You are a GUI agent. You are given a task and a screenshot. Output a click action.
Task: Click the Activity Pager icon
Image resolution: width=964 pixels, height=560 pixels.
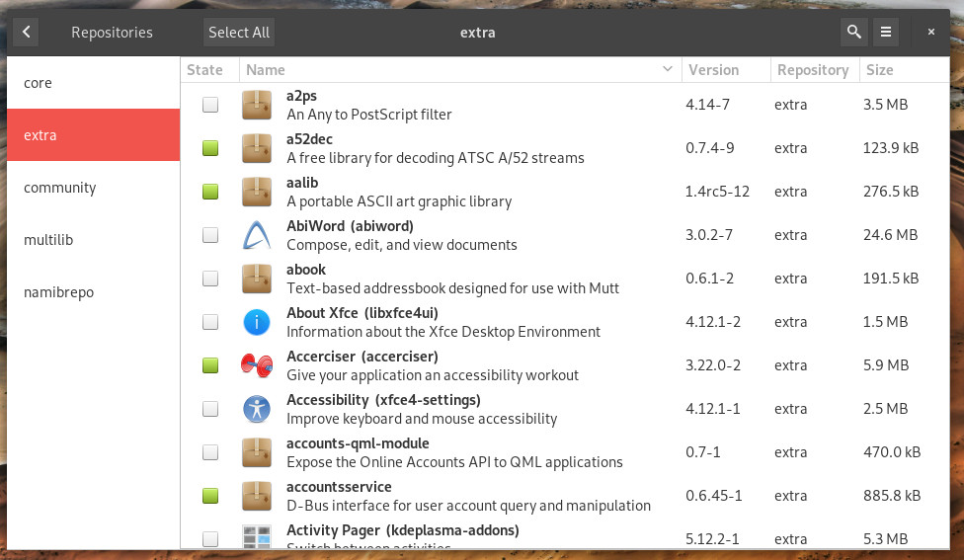[x=257, y=536]
